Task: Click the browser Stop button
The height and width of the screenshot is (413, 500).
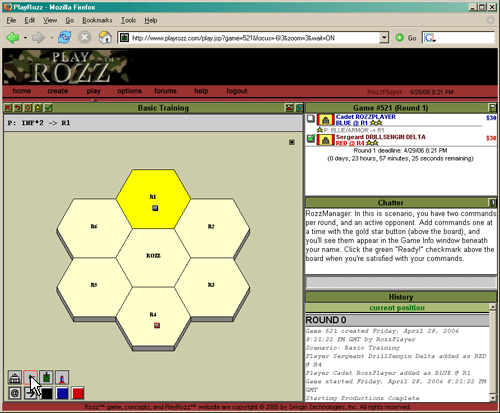Action: click(85, 38)
